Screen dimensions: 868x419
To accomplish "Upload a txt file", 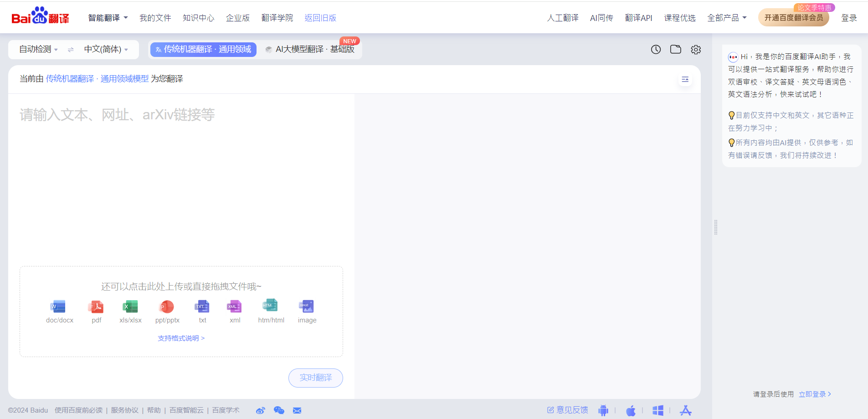I will (202, 312).
